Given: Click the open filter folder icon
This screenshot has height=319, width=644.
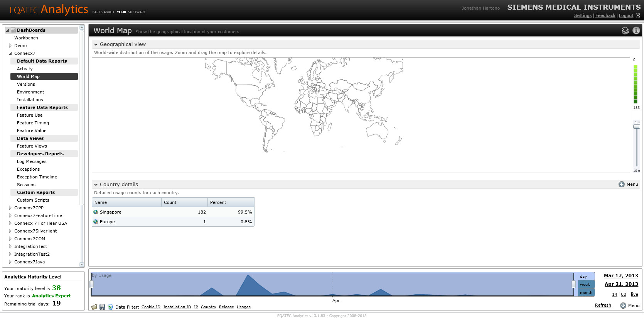Looking at the screenshot, I should pyautogui.click(x=94, y=307).
